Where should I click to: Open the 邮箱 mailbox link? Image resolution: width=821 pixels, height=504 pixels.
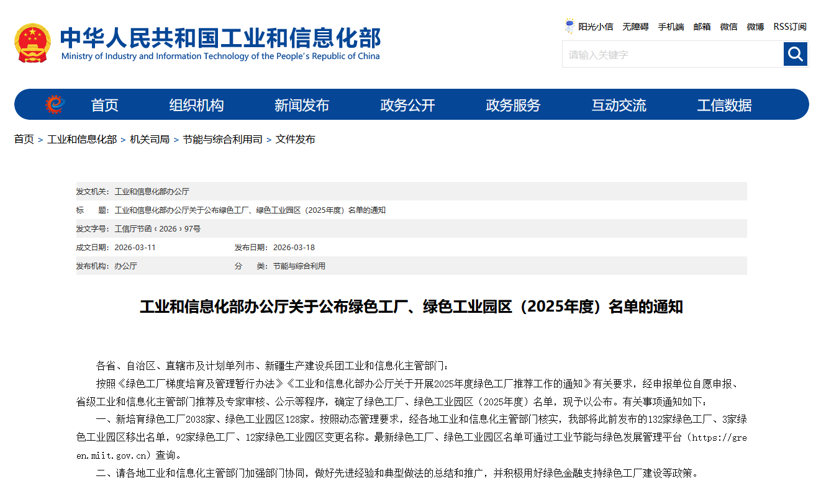702,26
